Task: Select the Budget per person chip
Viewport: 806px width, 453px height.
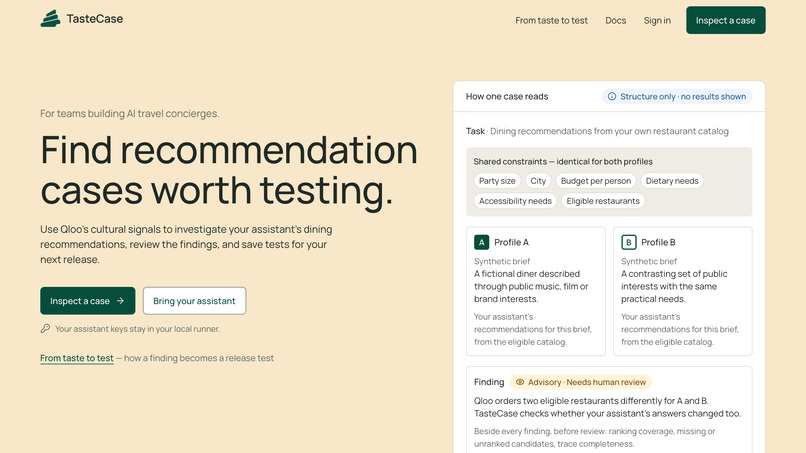Action: click(x=596, y=181)
